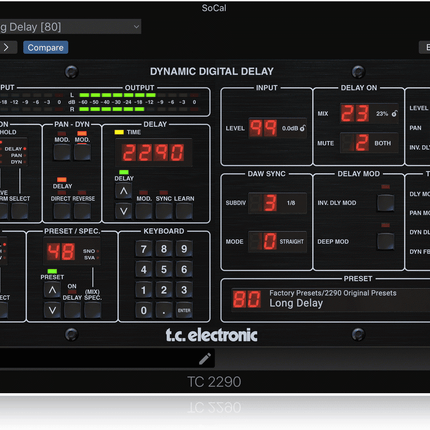Toggle the SYNC button in the DELAY section
This screenshot has height=430, width=430.
[164, 211]
